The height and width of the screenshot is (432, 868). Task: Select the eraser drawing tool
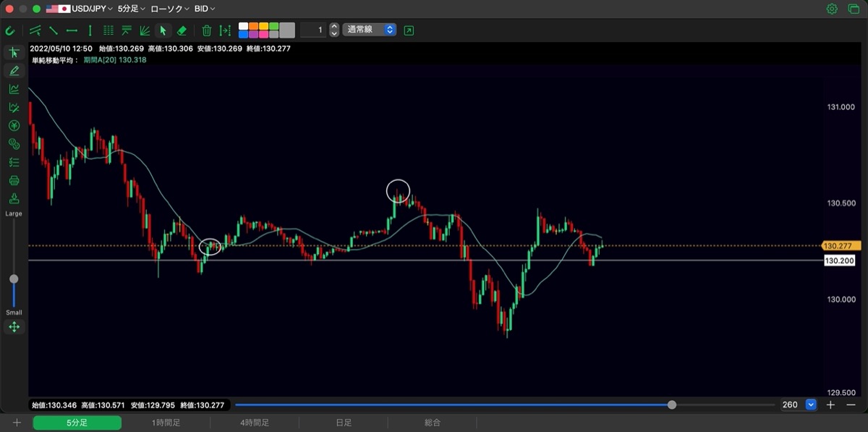click(182, 30)
